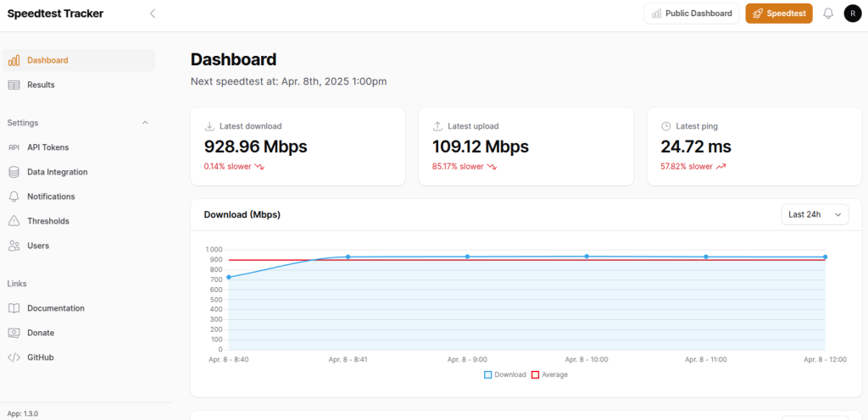Click the Apr. 8 - 8:41 data point
The image size is (868, 420).
348,257
